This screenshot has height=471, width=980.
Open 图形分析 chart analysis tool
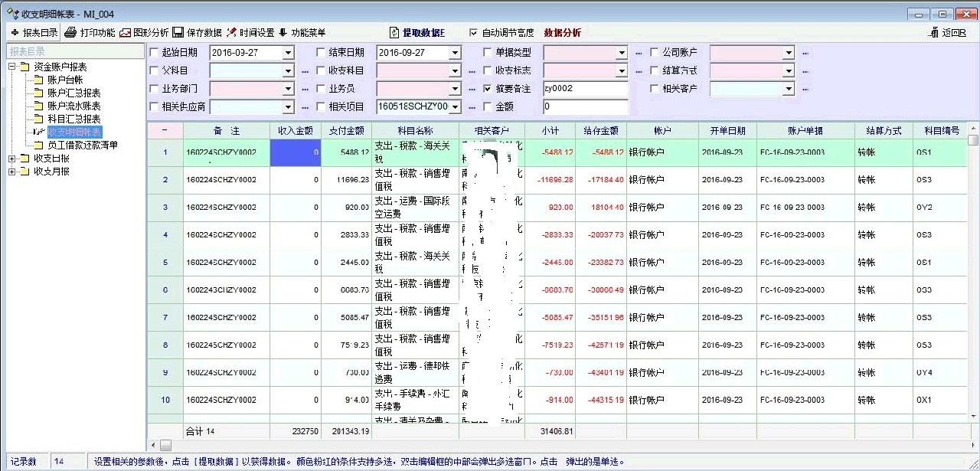pos(126,33)
